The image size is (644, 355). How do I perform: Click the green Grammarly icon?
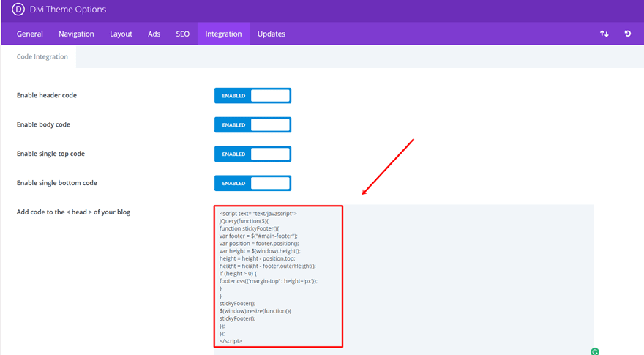coord(595,351)
